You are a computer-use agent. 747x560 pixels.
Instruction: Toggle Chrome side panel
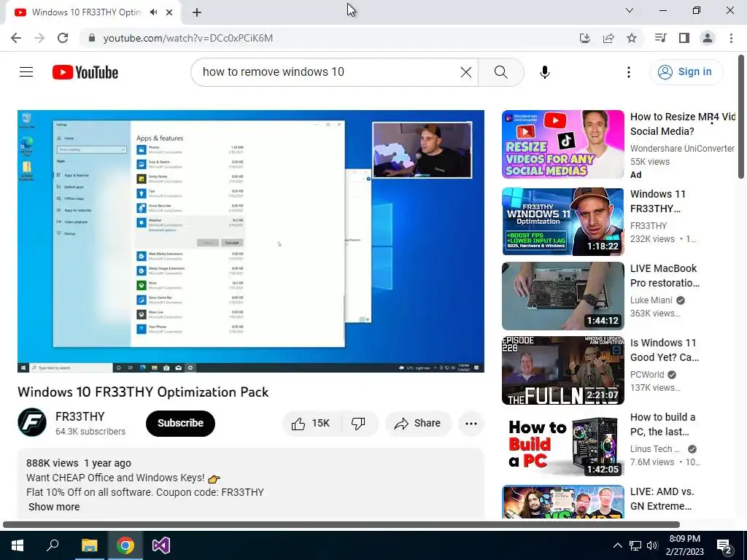point(684,38)
